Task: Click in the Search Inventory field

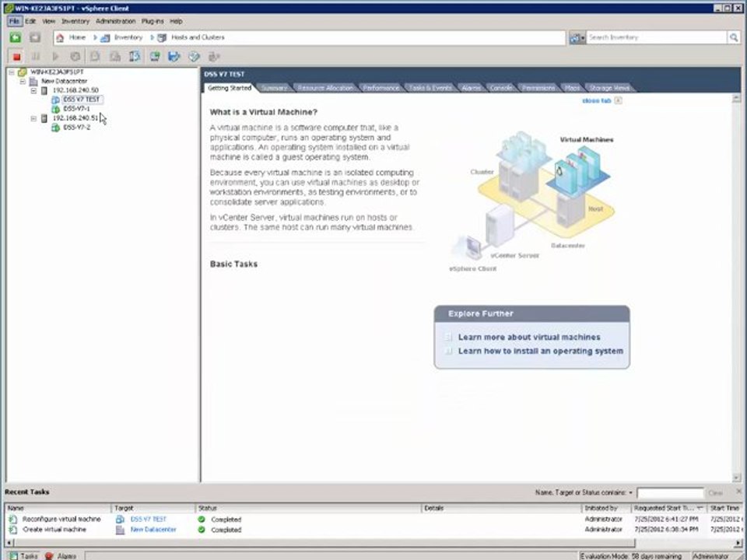Action: pyautogui.click(x=657, y=37)
